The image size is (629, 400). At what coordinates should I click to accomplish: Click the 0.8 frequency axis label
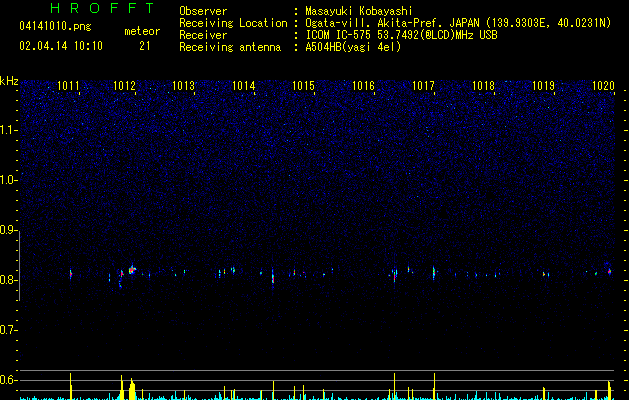click(x=8, y=280)
